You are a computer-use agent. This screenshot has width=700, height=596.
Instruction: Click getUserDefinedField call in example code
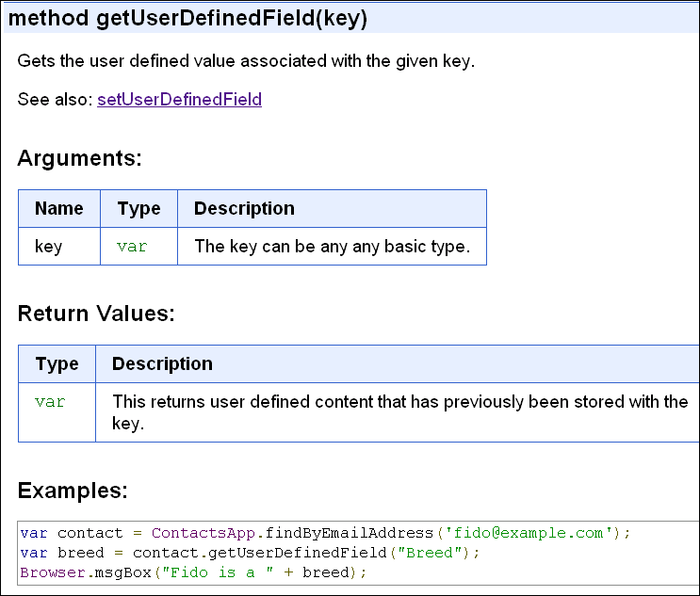pyautogui.click(x=298, y=553)
